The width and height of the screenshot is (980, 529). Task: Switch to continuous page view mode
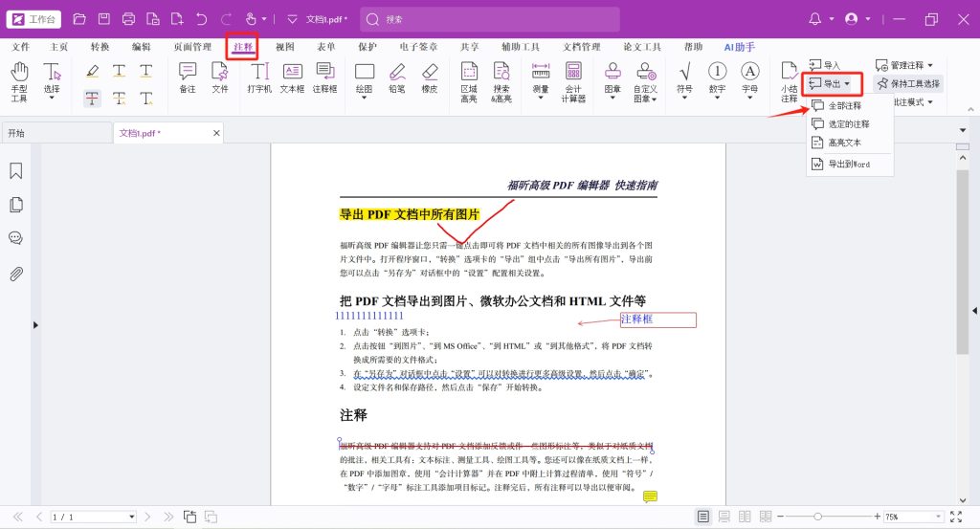click(x=724, y=517)
